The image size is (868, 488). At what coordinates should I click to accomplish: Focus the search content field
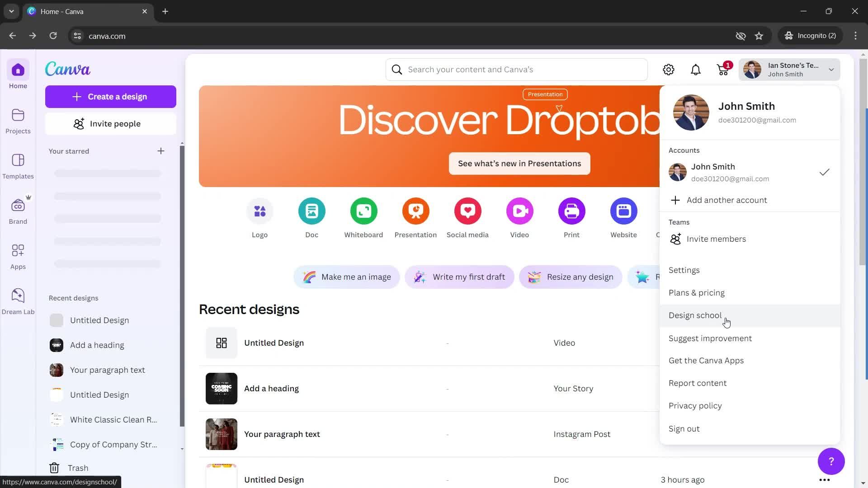click(517, 70)
